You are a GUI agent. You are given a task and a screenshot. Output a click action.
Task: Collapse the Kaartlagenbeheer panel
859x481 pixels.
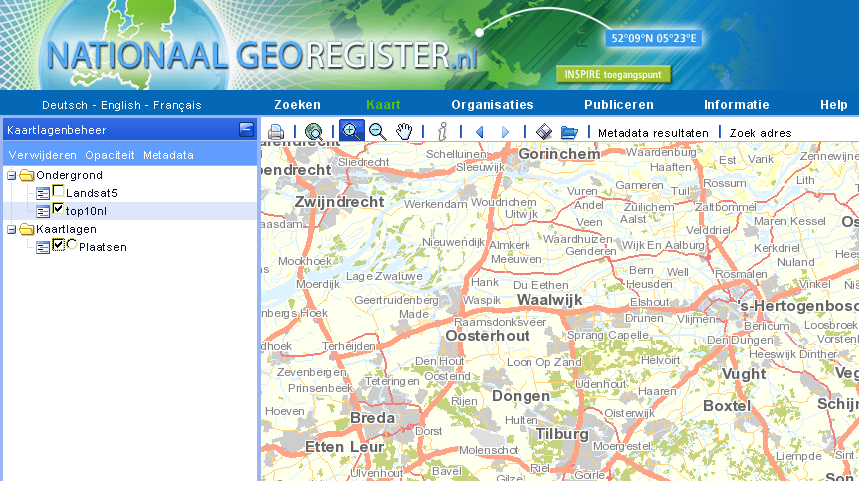point(247,129)
